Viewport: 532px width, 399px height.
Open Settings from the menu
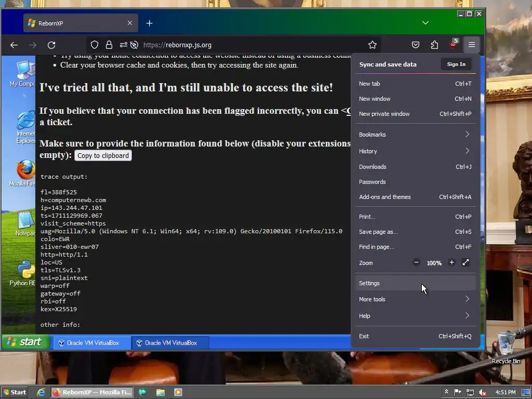coord(415,283)
